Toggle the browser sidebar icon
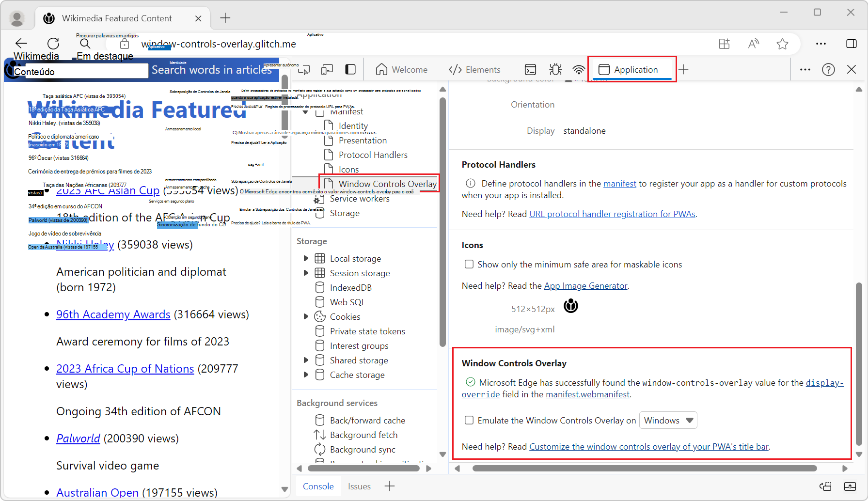This screenshot has width=868, height=501. coord(852,44)
